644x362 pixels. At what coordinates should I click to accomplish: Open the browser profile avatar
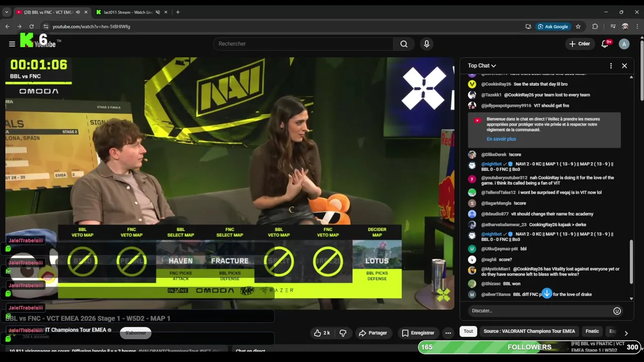(x=625, y=26)
